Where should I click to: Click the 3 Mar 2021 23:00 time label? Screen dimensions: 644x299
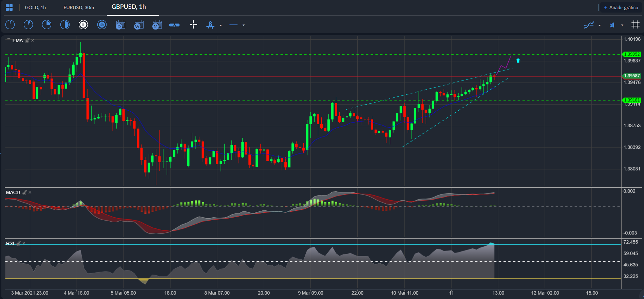click(30, 293)
